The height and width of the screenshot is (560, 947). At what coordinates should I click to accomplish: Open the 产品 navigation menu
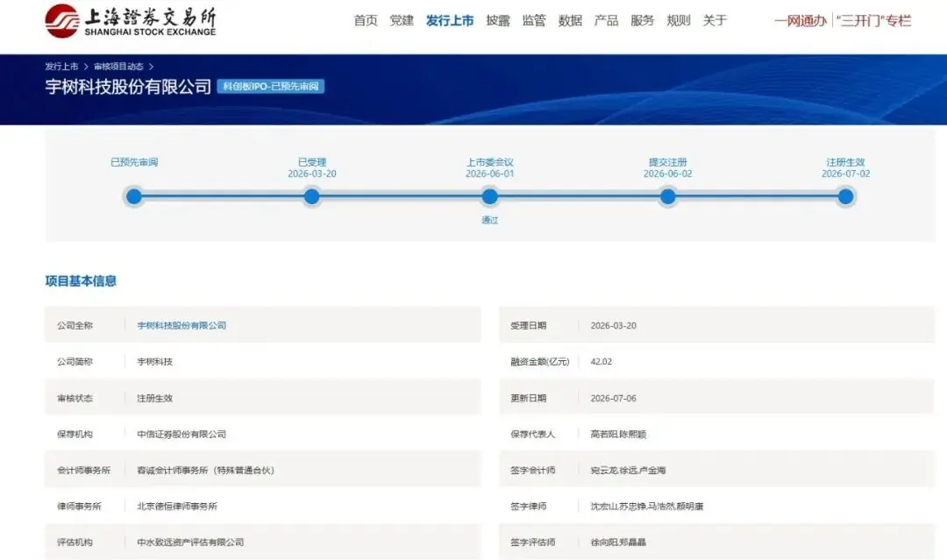click(x=607, y=20)
